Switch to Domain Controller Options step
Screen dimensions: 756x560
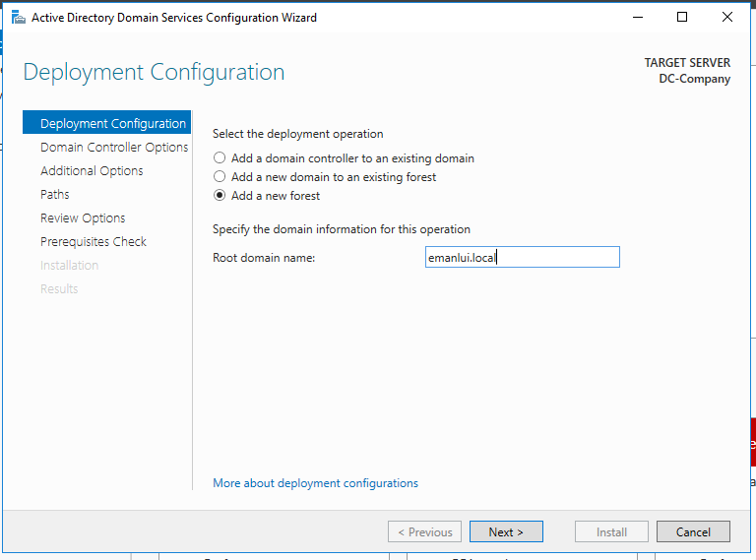coord(114,148)
